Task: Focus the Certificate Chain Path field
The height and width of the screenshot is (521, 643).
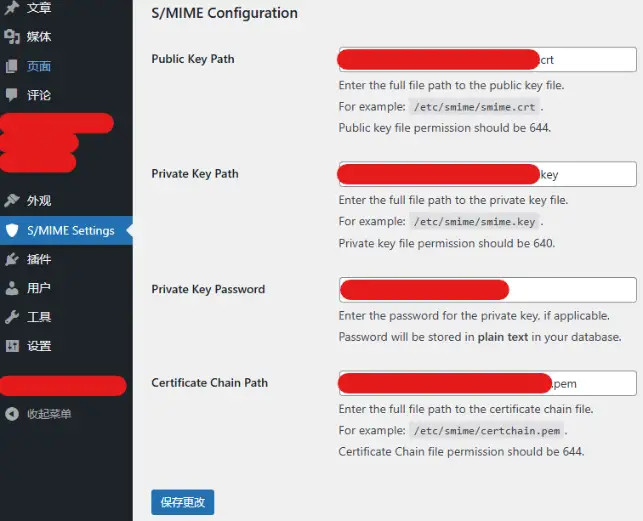Action: 488,383
